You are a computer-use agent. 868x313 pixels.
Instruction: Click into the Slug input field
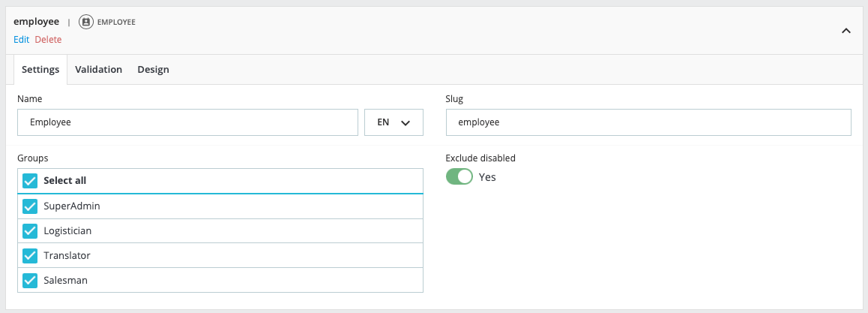(x=648, y=122)
